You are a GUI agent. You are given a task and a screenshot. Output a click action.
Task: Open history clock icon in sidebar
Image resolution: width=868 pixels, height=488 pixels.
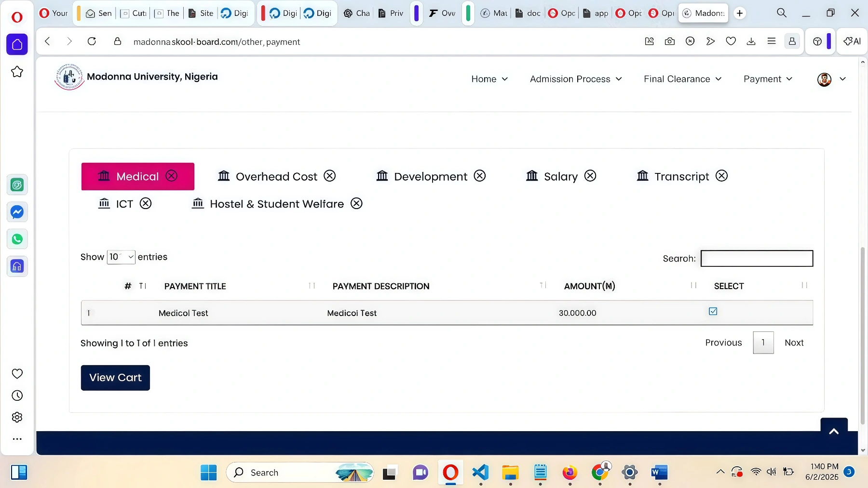coord(17,396)
